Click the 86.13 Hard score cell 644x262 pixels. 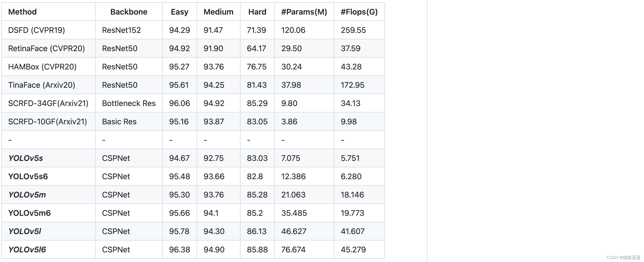pos(257,231)
